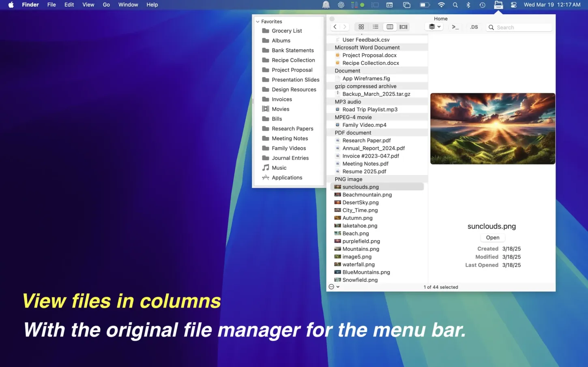Switch to icon grid view
588x367 pixels.
(x=361, y=27)
